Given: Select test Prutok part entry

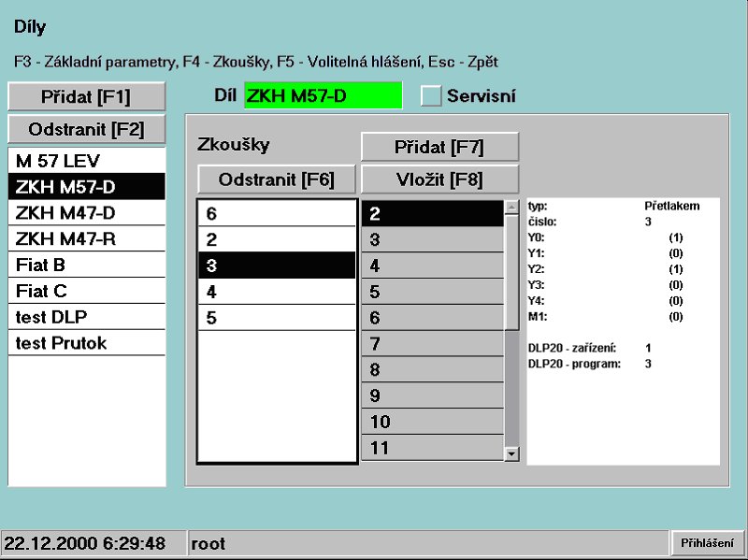Looking at the screenshot, I should [86, 344].
